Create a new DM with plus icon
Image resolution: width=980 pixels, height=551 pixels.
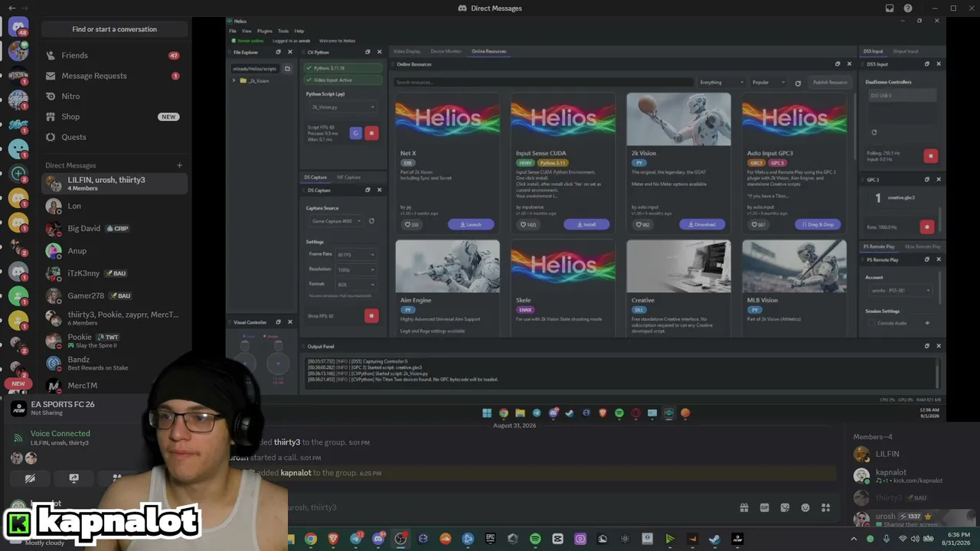[180, 165]
